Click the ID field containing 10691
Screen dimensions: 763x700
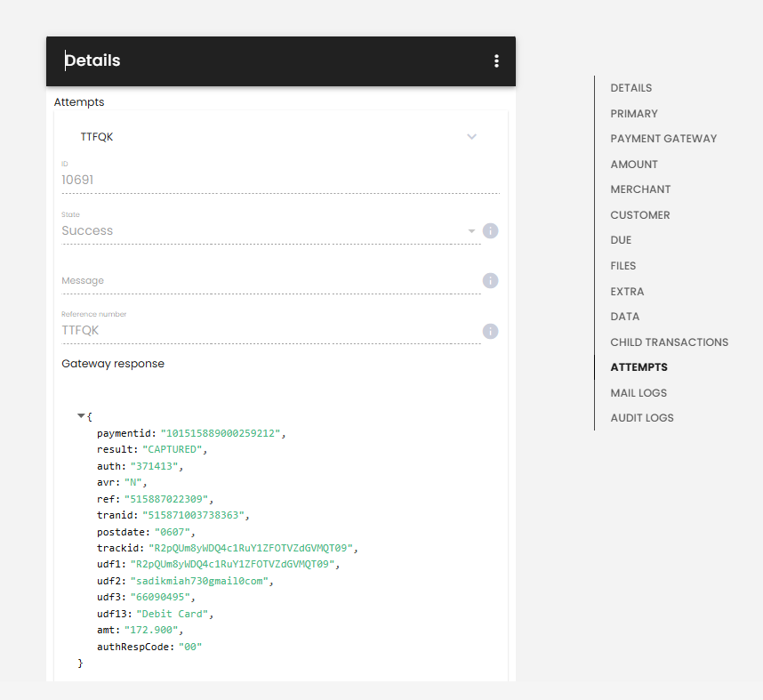tap(280, 180)
